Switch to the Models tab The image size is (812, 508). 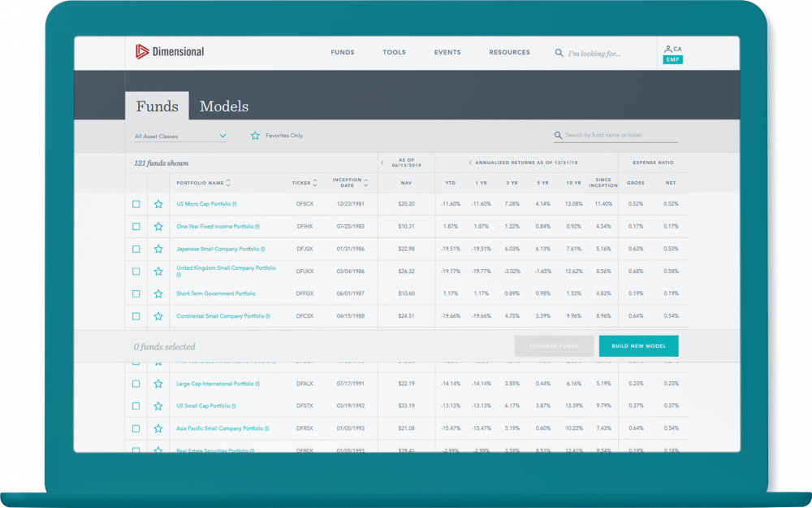[x=224, y=106]
